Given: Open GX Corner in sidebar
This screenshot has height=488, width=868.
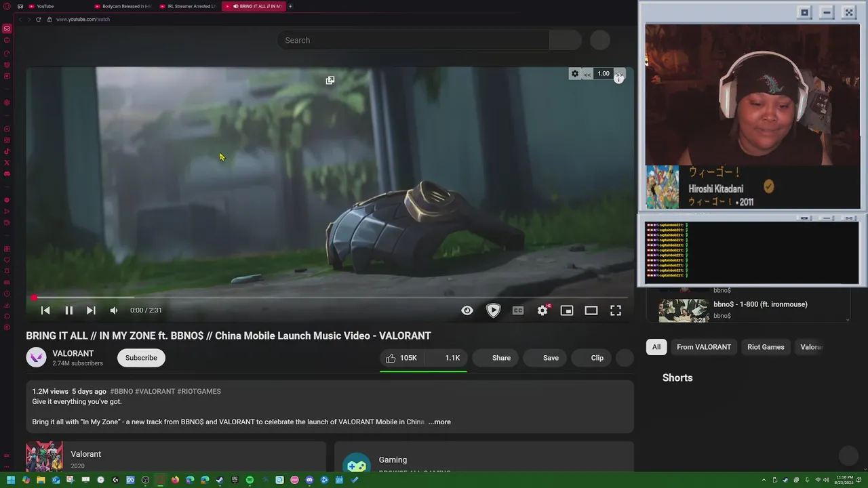Looking at the screenshot, I should pyautogui.click(x=7, y=28).
